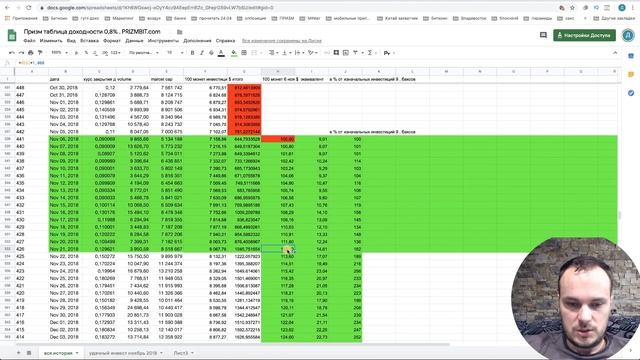
Task: Open the cell fill color picker
Action: [234, 53]
